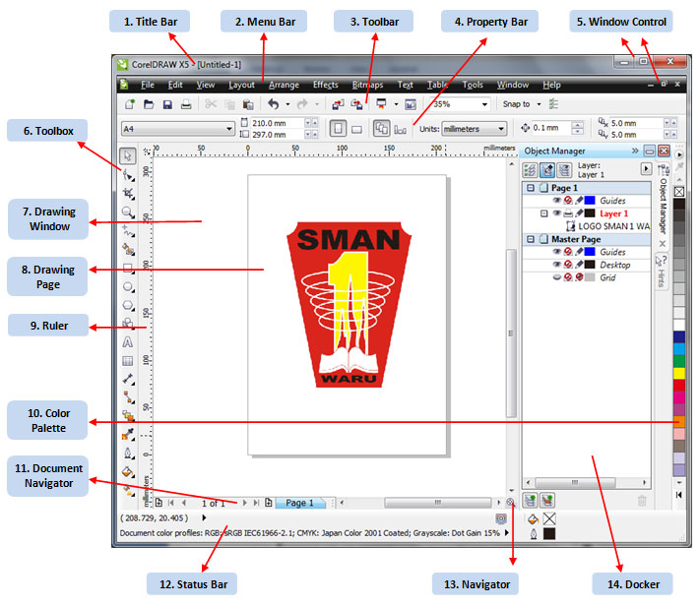Viewport: 700px width, 606px height.
Task: Click New Layer icon in Object Manager
Action: [530, 500]
